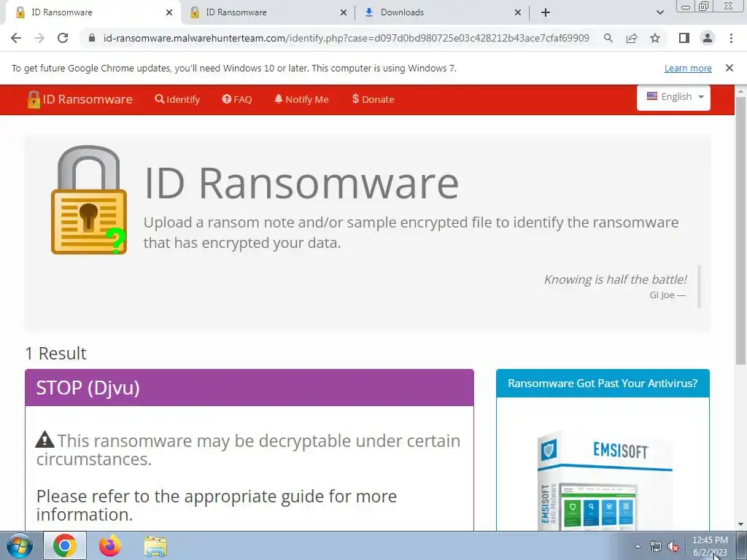This screenshot has height=560, width=747.
Task: Click the browser forward arrow
Action: tap(39, 38)
